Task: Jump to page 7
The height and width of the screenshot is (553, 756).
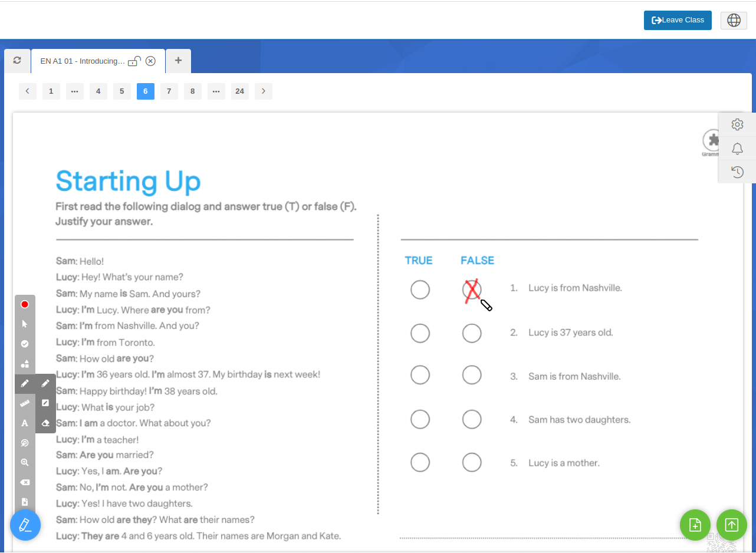Action: click(x=169, y=91)
